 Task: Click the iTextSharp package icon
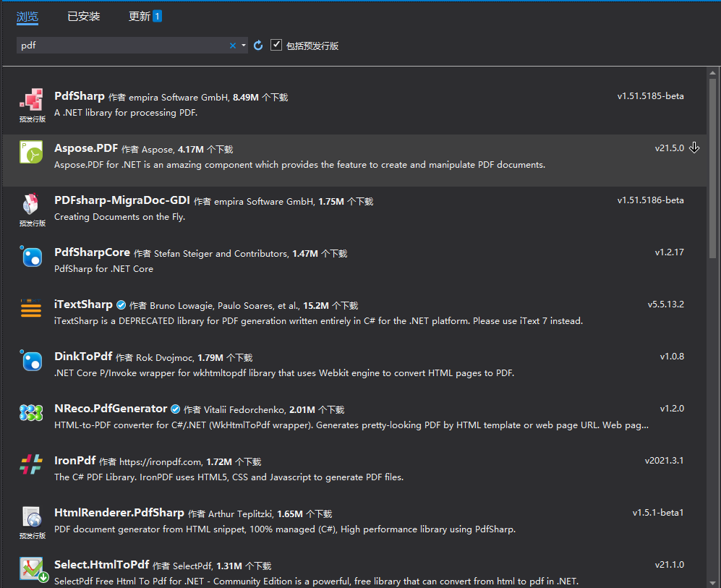32,310
